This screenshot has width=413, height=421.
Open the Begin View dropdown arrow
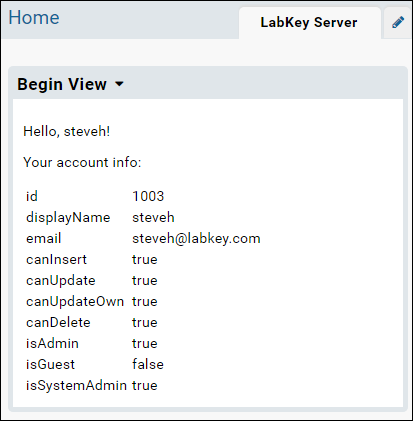click(119, 84)
